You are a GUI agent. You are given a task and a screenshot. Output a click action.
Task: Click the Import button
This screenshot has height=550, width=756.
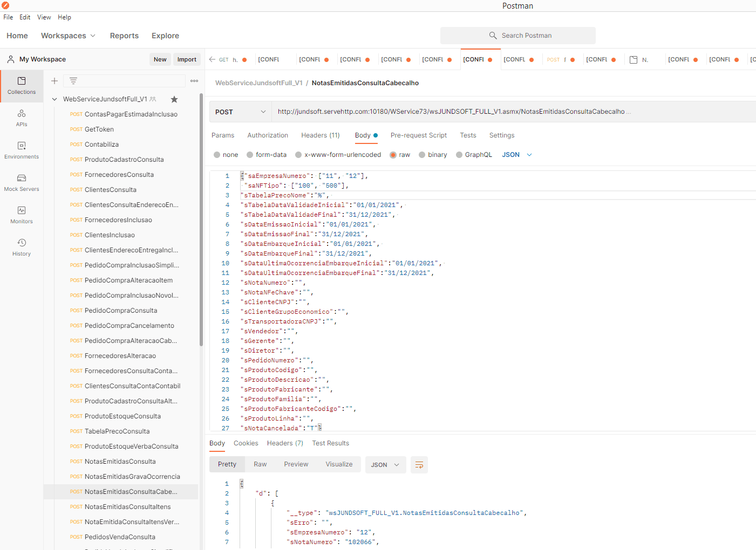coord(187,59)
